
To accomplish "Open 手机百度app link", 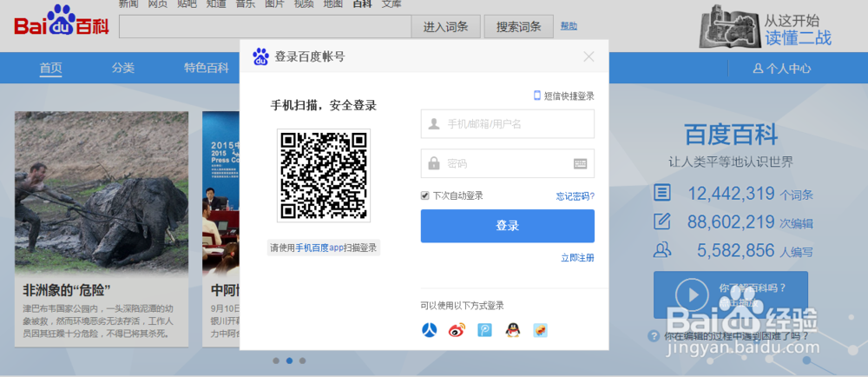I will tap(319, 248).
